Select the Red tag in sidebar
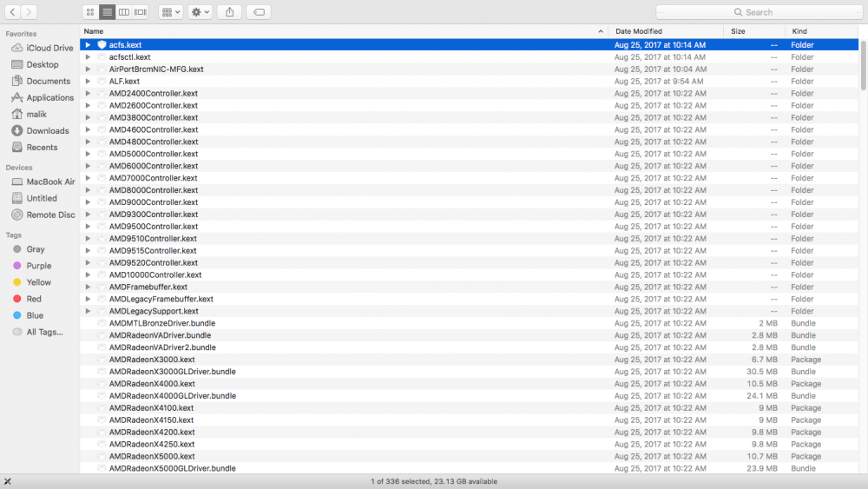Screen dimensions: 868x489 [x=34, y=299]
